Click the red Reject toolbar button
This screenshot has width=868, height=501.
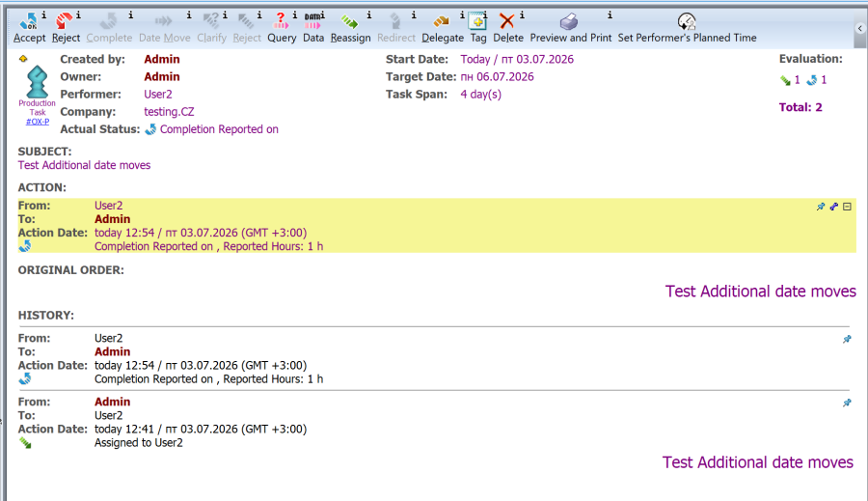[x=66, y=29]
